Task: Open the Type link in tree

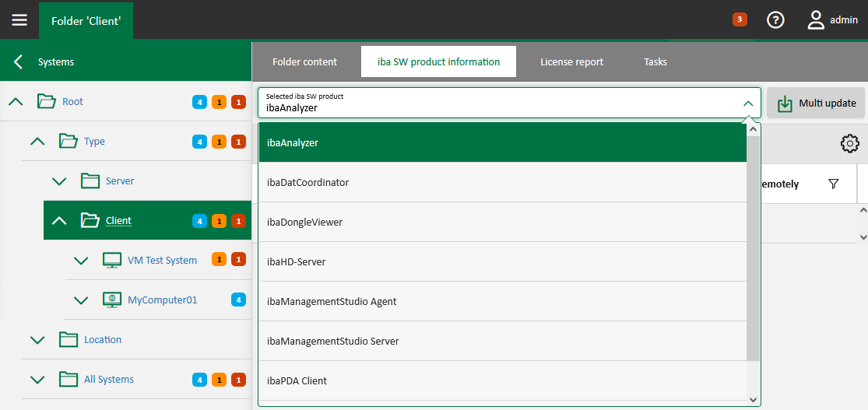Action: click(94, 142)
